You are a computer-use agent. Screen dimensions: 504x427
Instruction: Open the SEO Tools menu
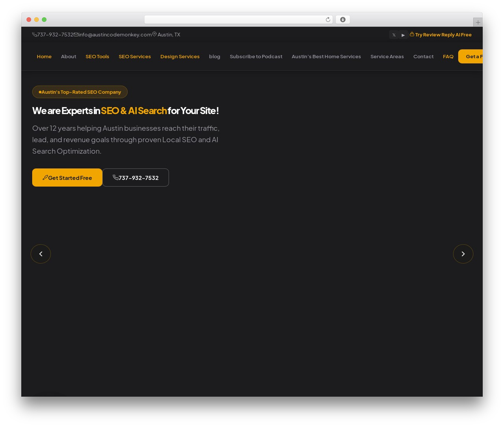pyautogui.click(x=97, y=57)
